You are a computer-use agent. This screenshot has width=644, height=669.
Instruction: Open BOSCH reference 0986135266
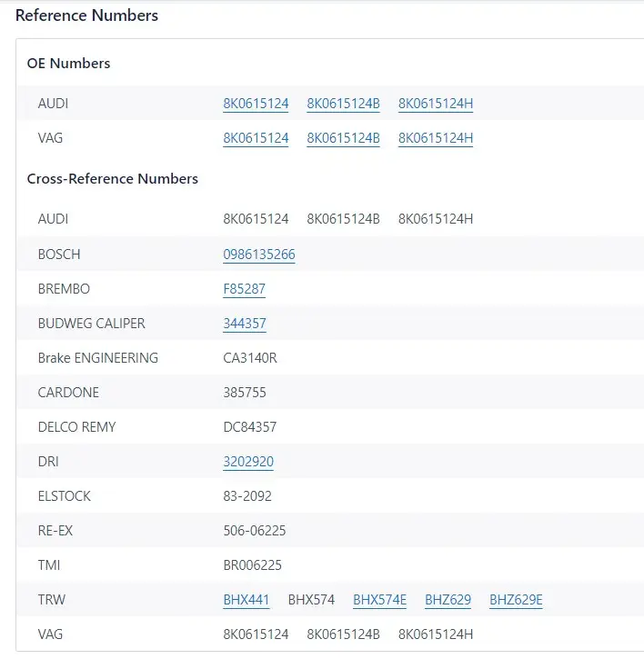[259, 255]
